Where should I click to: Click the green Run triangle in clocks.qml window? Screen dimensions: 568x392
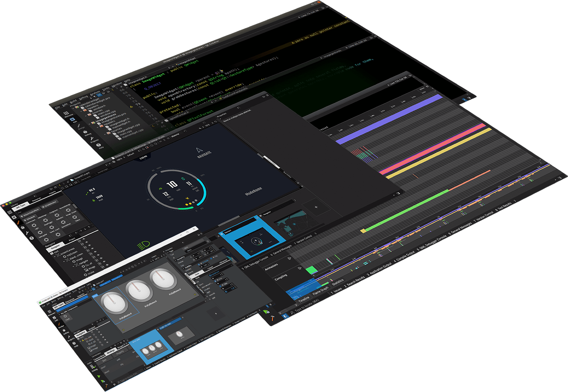[x=98, y=376]
